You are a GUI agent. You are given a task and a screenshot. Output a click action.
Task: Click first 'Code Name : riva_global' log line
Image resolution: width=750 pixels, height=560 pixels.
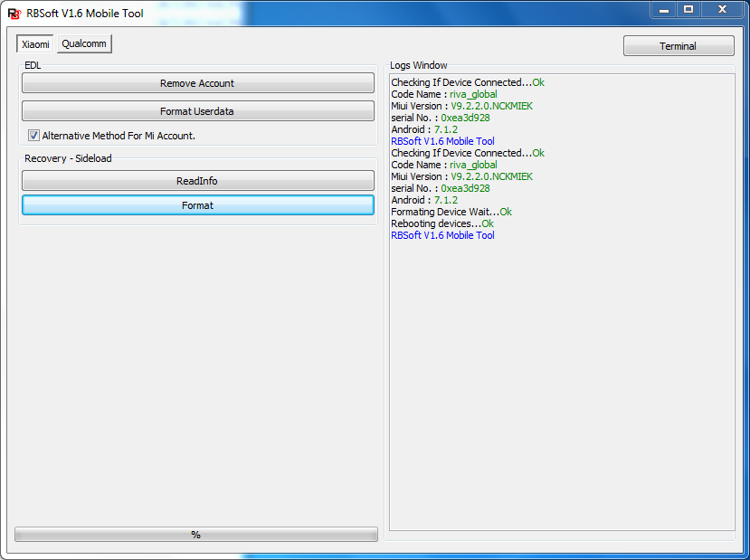444,94
